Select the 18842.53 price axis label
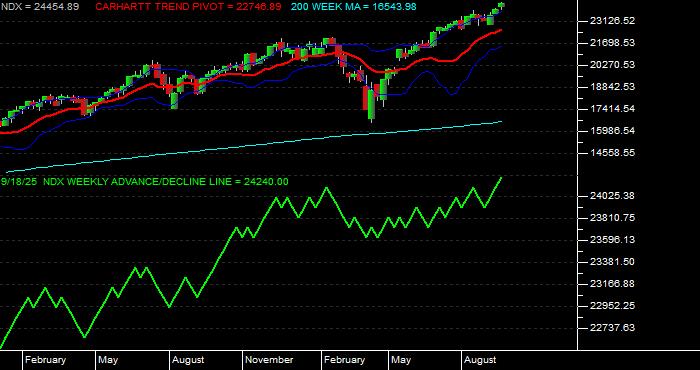 [x=612, y=87]
